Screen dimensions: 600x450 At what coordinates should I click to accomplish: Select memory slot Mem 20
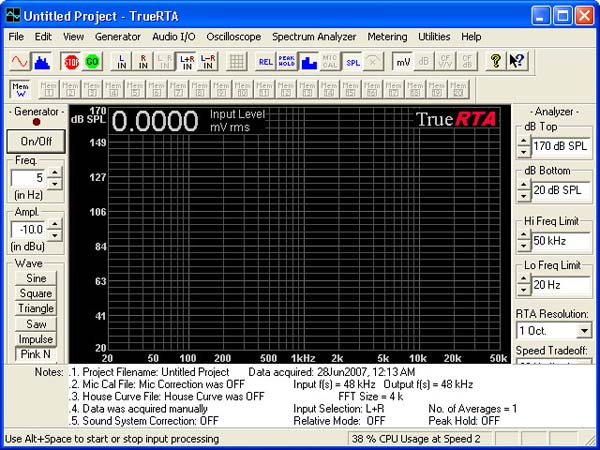pyautogui.click(x=458, y=90)
